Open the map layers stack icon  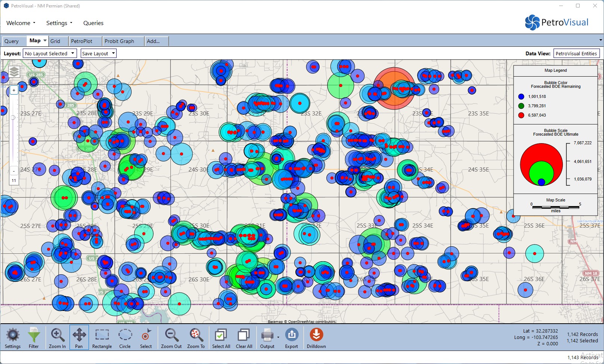coord(14,71)
